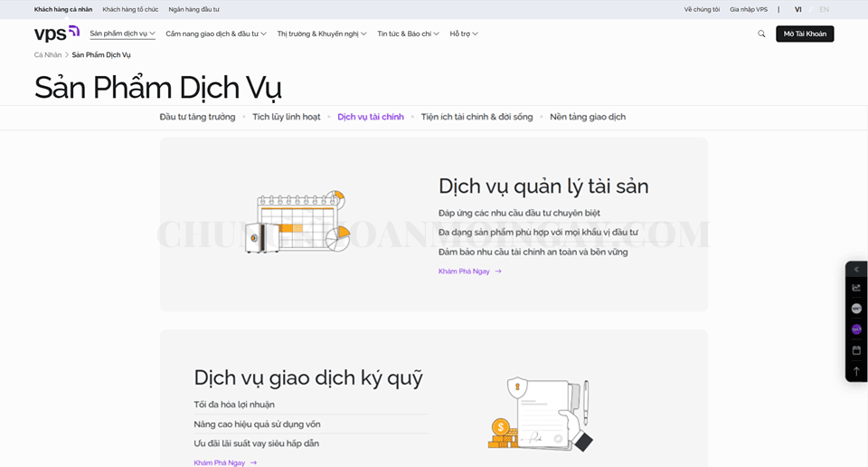Click the calendar and safe illustration
The height and width of the screenshot is (467, 868).
[x=297, y=222]
